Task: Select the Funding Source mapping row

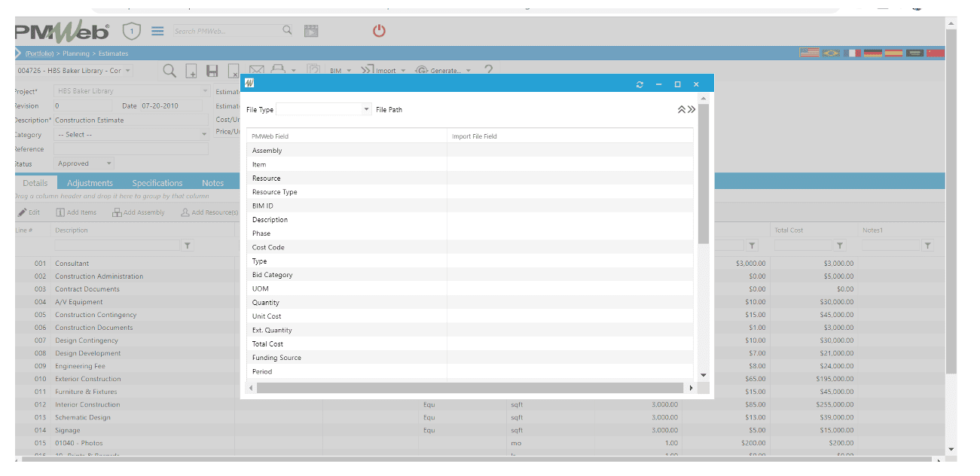Action: [470, 358]
